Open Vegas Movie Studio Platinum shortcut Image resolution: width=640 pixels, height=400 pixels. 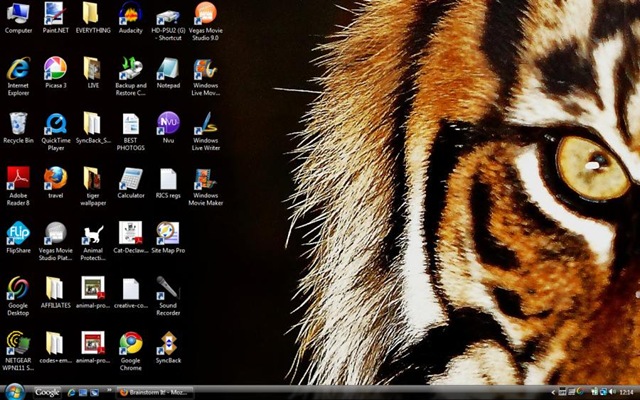tap(56, 241)
